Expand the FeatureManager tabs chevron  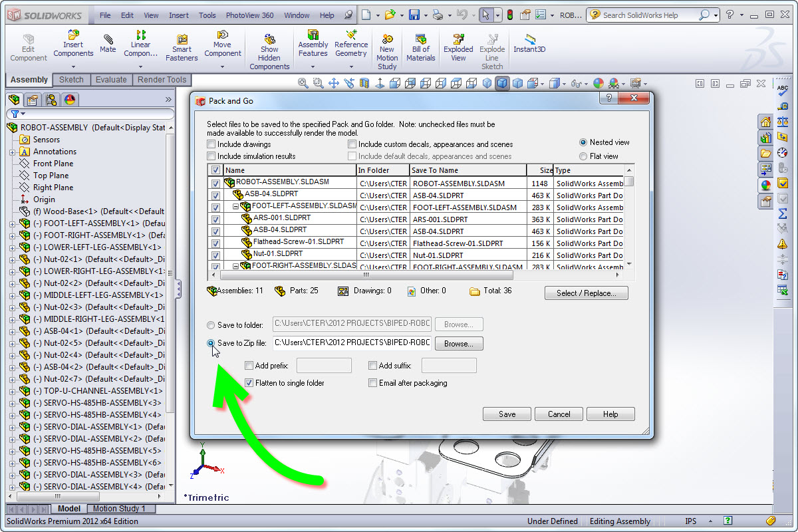click(x=168, y=100)
